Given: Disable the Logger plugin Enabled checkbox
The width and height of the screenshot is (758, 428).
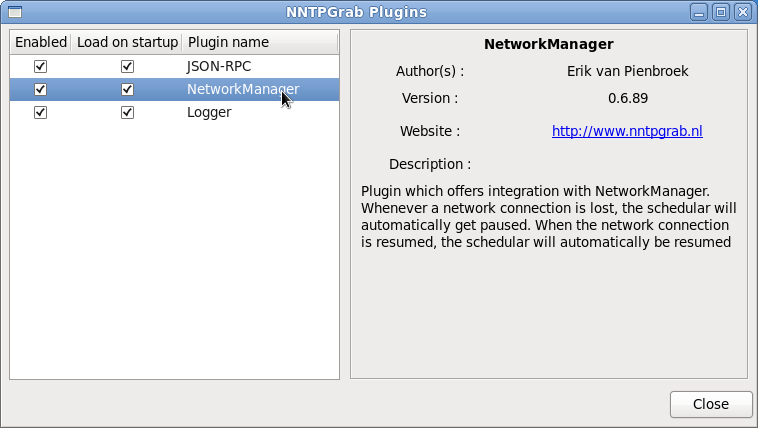Looking at the screenshot, I should 40,112.
